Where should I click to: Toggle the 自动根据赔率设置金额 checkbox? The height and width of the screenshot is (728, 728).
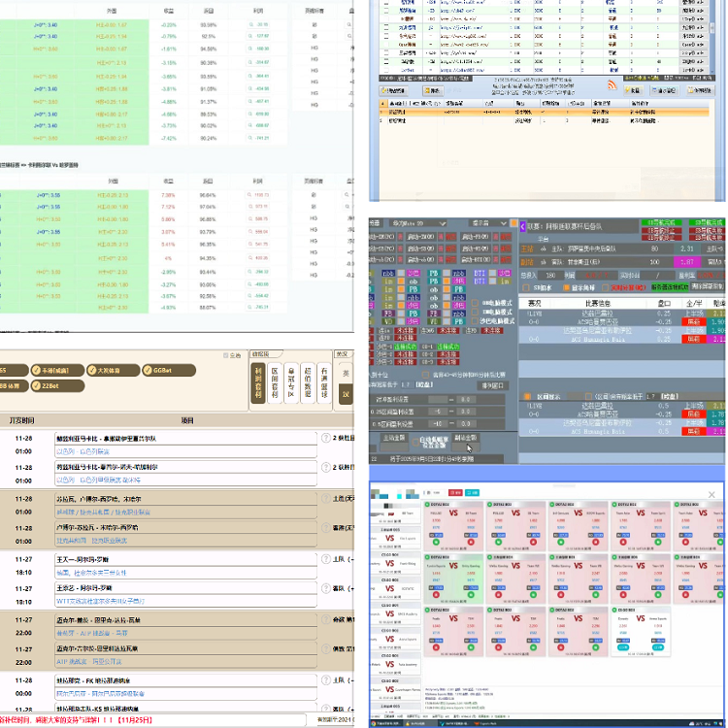pos(416,443)
